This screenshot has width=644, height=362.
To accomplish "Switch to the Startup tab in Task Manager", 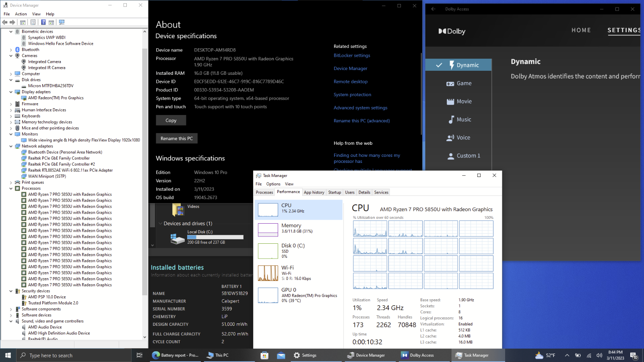I will 334,192.
